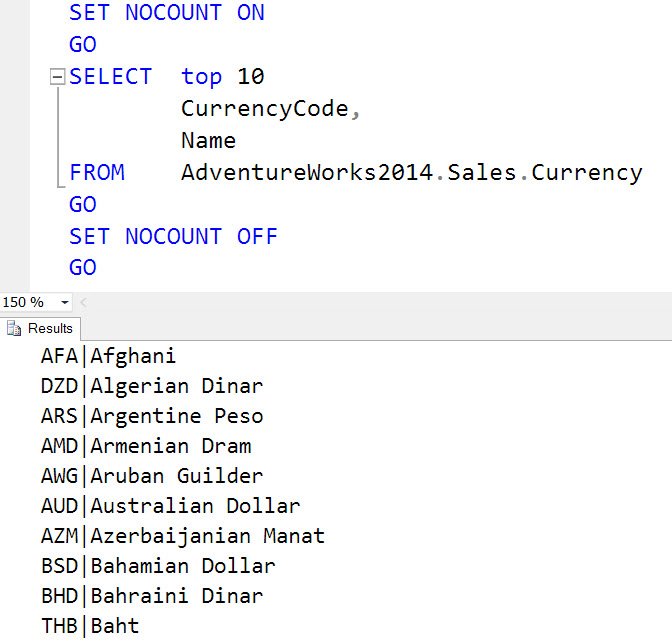Click the top 10 clause
Viewport: 672px width, 643px height.
pos(222,77)
